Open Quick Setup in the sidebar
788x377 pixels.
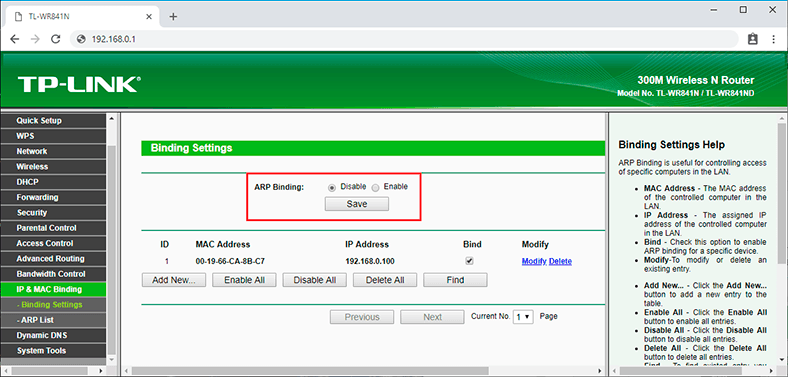(x=53, y=121)
